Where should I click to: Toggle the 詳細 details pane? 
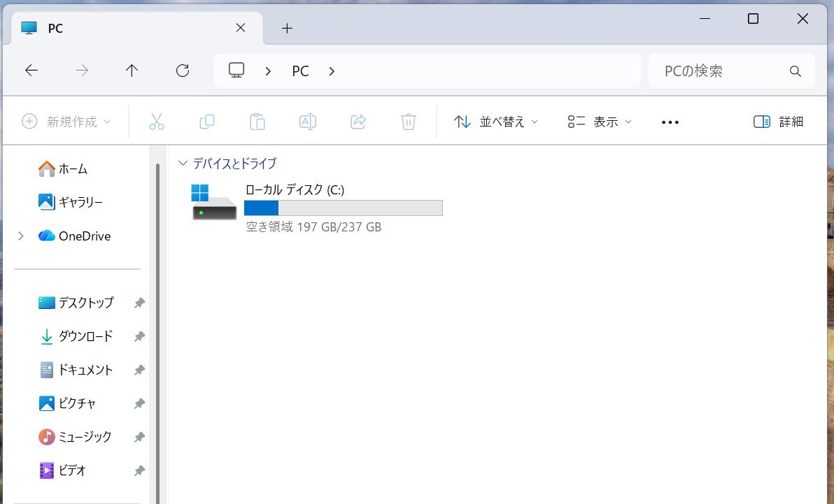point(778,122)
